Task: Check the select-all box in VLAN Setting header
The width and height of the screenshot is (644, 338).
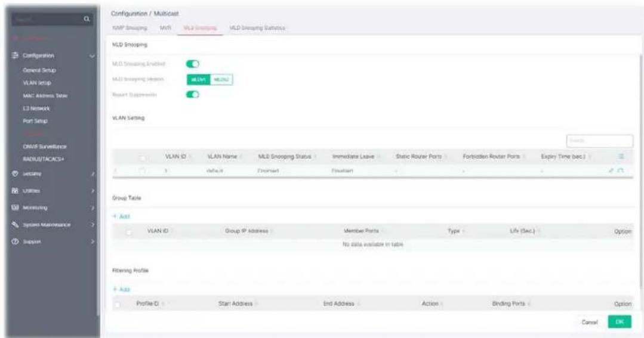Action: [x=142, y=157]
